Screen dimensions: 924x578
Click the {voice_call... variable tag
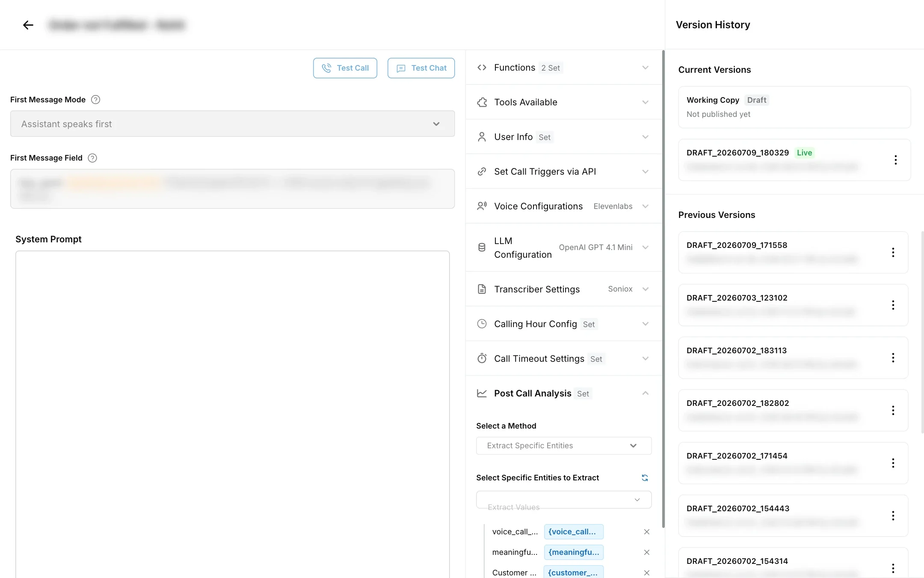574,532
